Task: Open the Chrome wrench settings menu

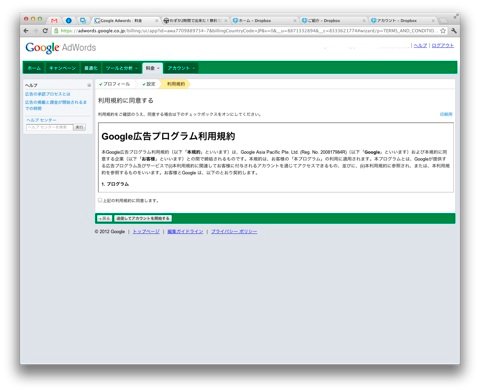Action: point(454,31)
